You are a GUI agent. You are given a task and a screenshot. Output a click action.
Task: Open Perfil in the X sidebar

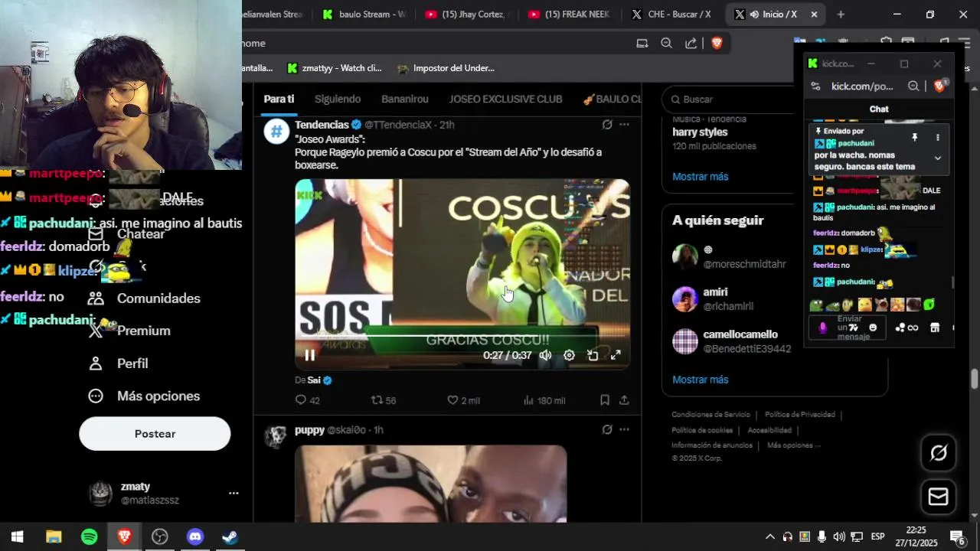[x=118, y=364]
